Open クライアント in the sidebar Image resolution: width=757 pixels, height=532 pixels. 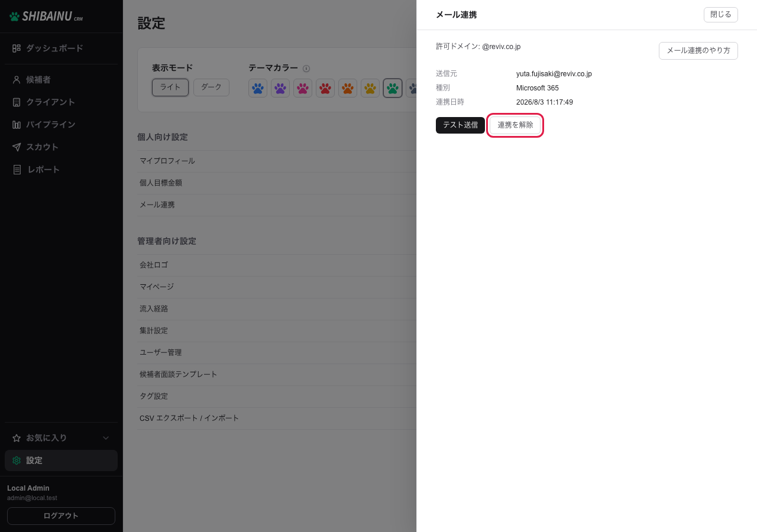(62, 102)
